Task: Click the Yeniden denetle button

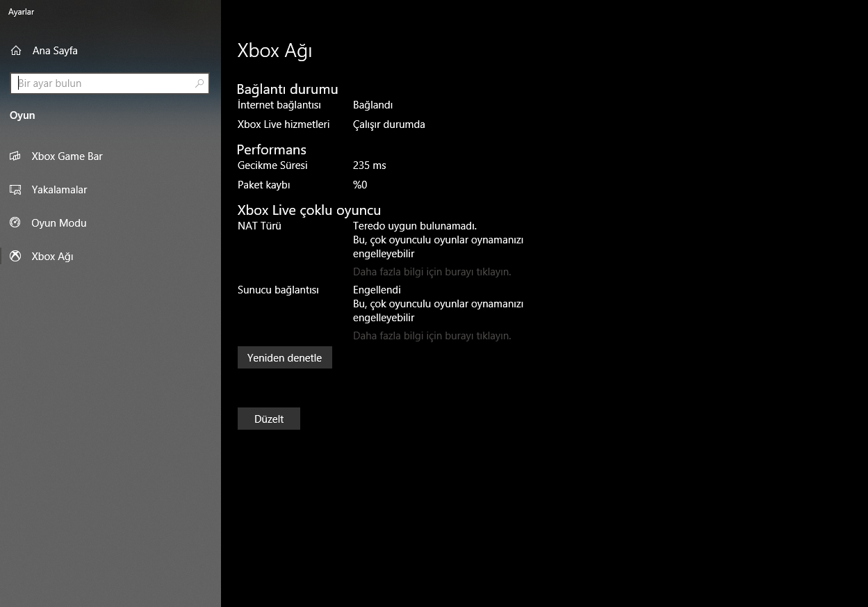Action: 285,358
